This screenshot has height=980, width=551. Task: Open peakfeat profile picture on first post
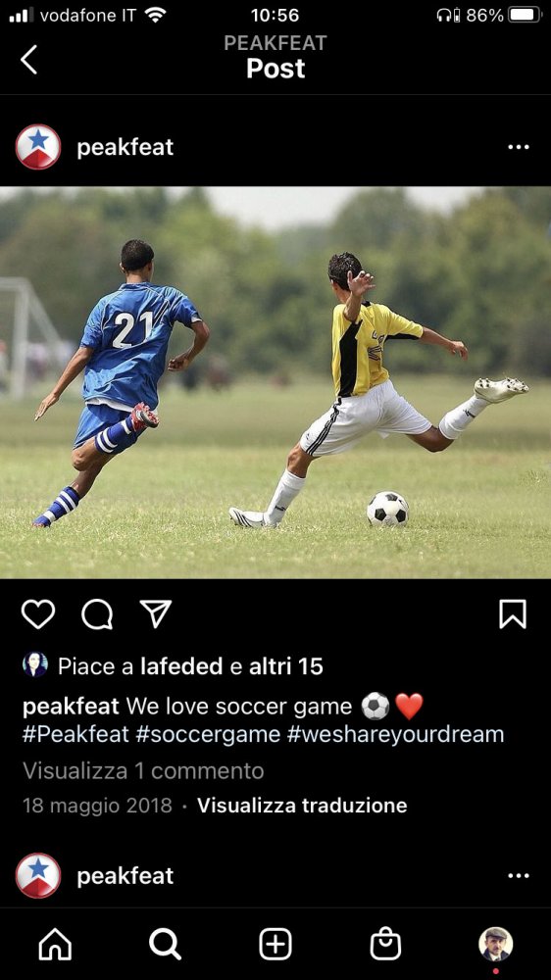coord(38,147)
